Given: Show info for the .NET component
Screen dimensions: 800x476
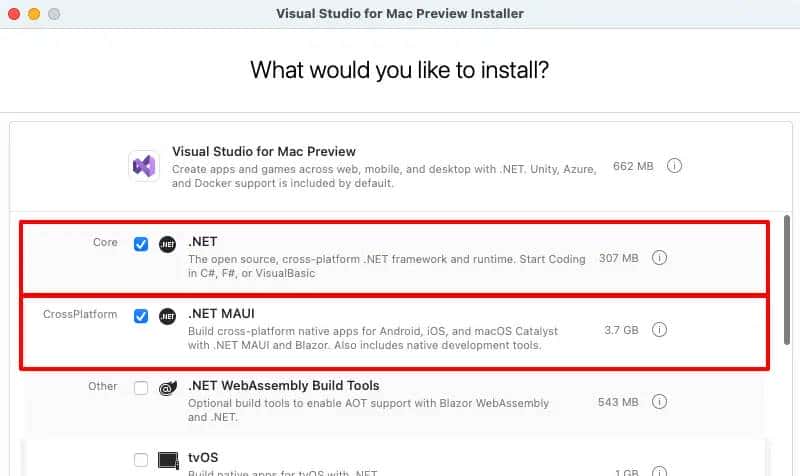Looking at the screenshot, I should tap(659, 258).
